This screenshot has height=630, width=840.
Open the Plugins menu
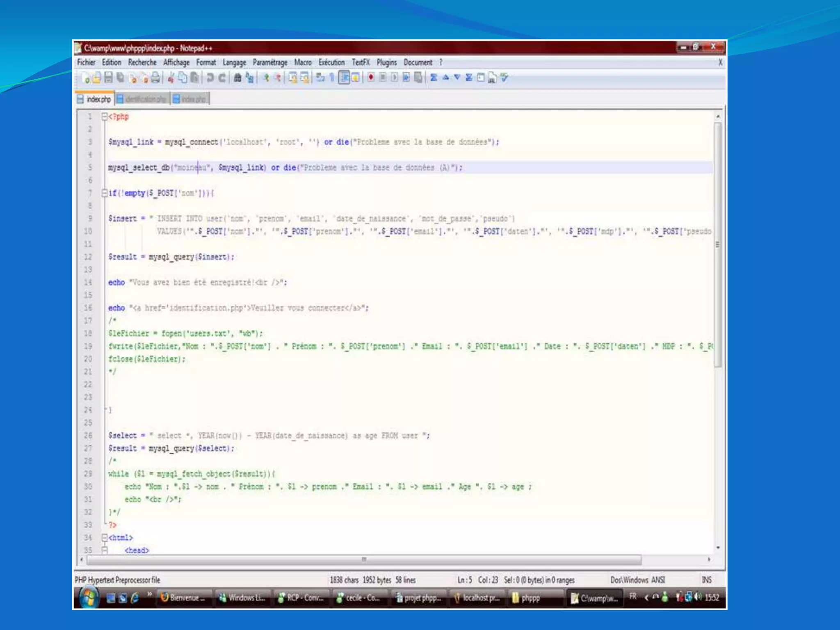[x=386, y=62]
